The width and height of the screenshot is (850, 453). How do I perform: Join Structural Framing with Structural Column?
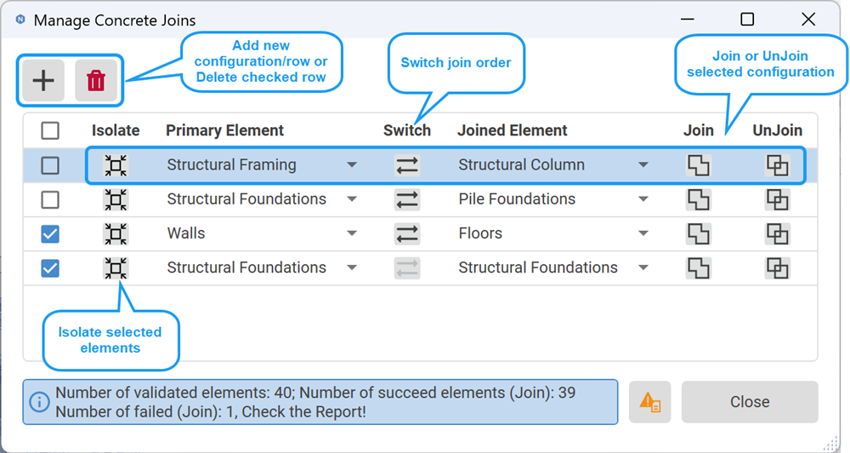[x=698, y=165]
